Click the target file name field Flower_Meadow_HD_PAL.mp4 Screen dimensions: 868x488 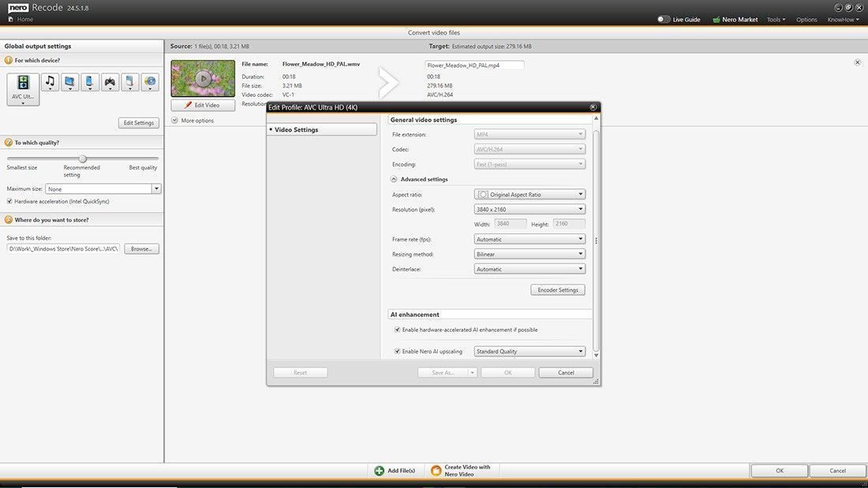(x=474, y=65)
